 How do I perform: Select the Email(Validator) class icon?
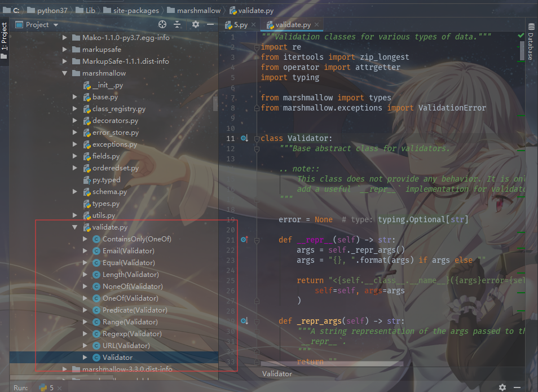click(x=96, y=251)
